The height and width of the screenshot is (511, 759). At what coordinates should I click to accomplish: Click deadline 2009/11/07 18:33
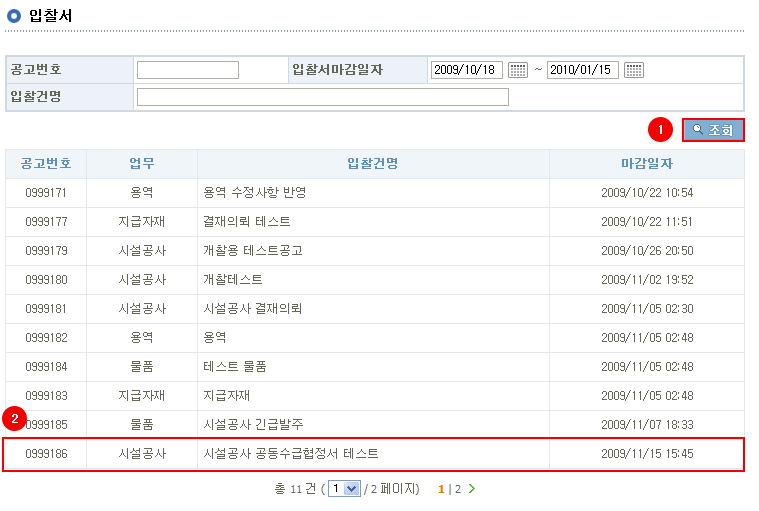[647, 425]
